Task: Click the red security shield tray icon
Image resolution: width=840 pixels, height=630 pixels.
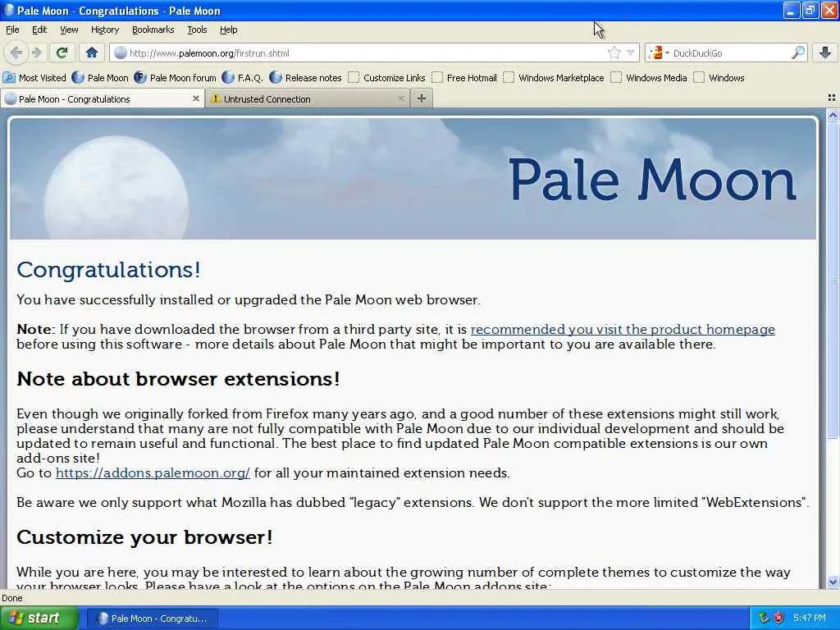Action: click(779, 619)
